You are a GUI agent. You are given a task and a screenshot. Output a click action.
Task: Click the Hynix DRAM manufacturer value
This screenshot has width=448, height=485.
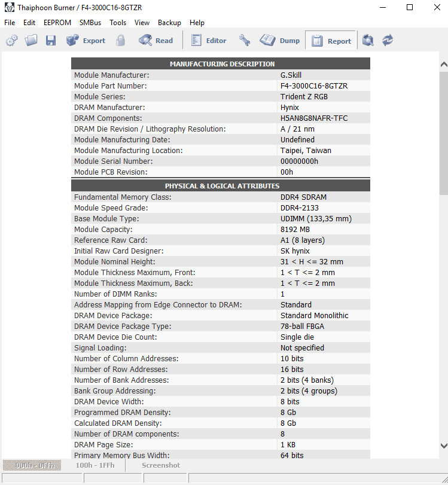click(x=289, y=107)
